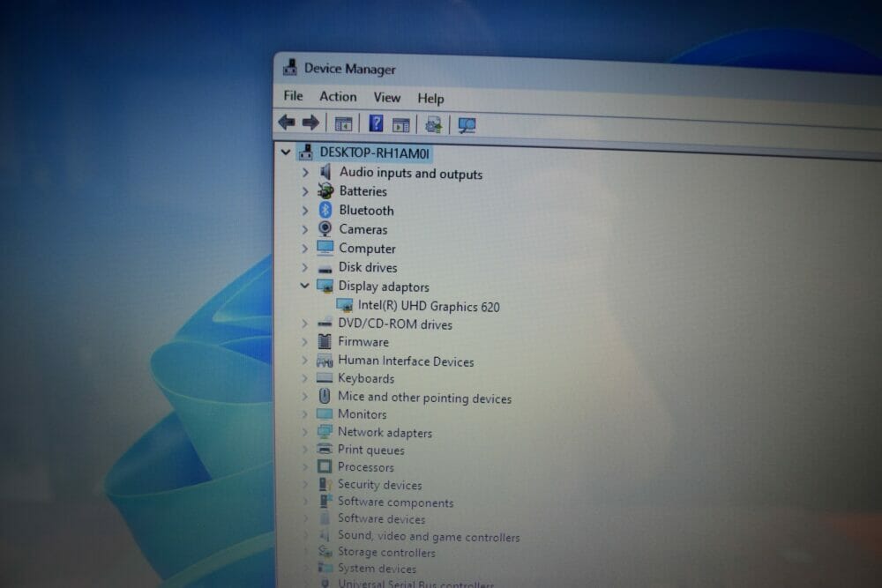The width and height of the screenshot is (882, 588).
Task: Click the Bluetooth logo icon
Action: [325, 210]
